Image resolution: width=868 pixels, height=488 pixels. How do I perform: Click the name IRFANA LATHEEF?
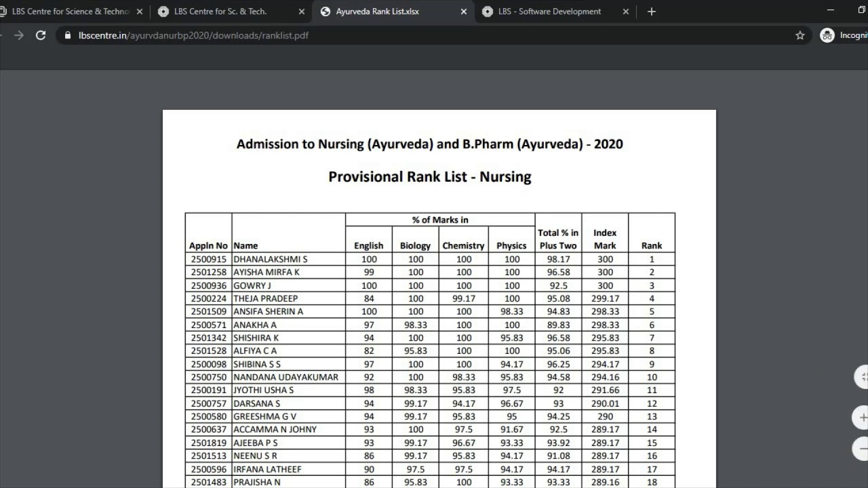[267, 469]
